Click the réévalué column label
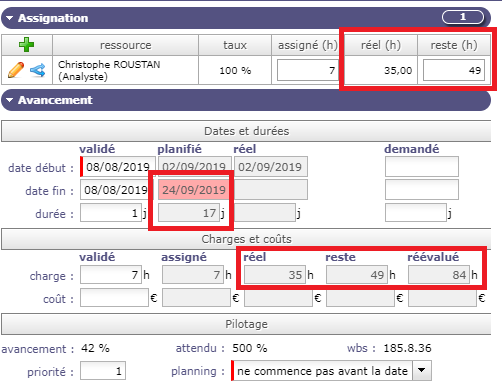Image resolution: width=502 pixels, height=387 pixels. [433, 257]
